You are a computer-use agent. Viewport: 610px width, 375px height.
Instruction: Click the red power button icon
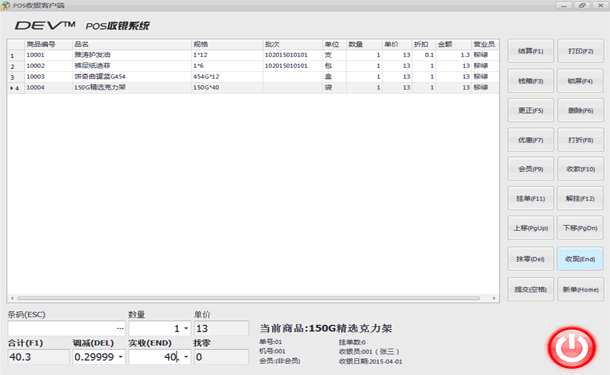point(571,348)
